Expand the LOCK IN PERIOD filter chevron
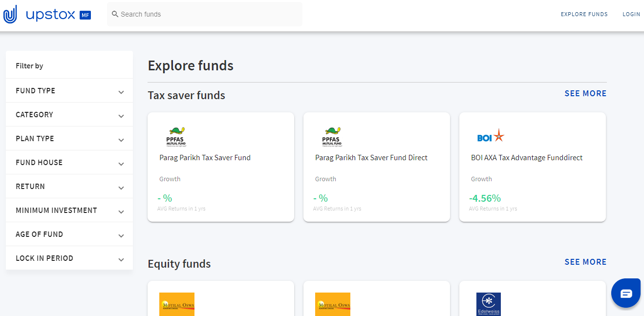644x316 pixels. point(121,259)
